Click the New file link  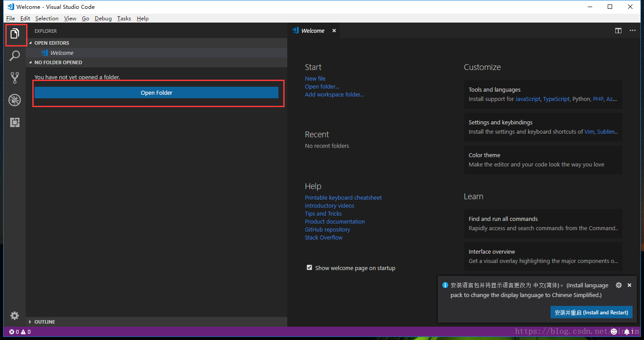pyautogui.click(x=315, y=78)
